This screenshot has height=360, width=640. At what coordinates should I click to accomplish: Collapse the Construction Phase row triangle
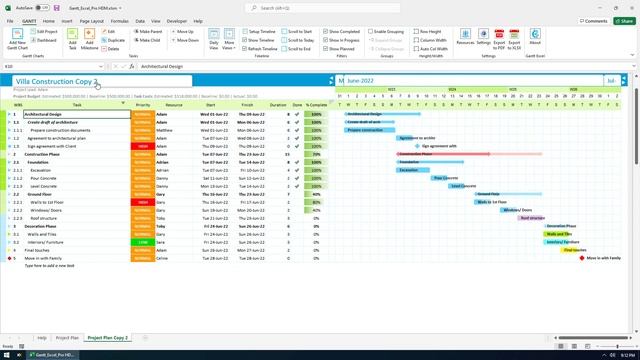coord(9,154)
